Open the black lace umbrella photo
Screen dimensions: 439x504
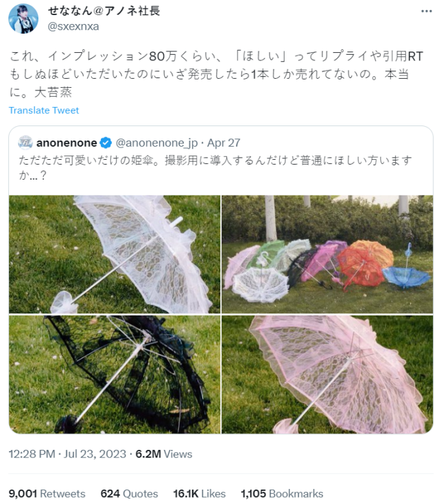click(x=115, y=374)
